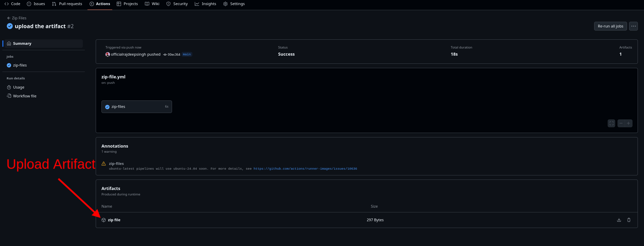Click the annotation warning triangle icon
Screen dimensions: 644x246
[x=104, y=164]
